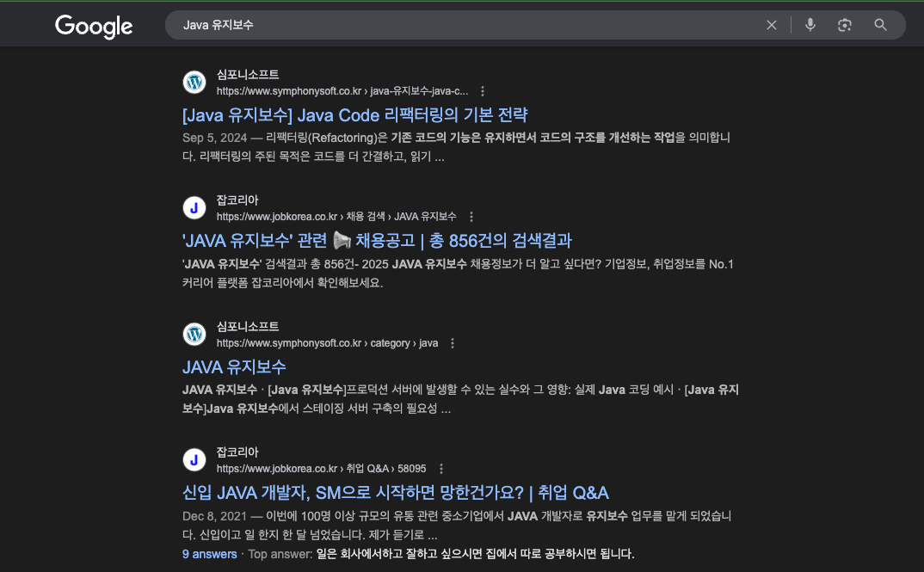The image size is (924, 572).
Task: Click the symphonysoft.co.kr java-유지보수 URL
Action: coord(342,91)
